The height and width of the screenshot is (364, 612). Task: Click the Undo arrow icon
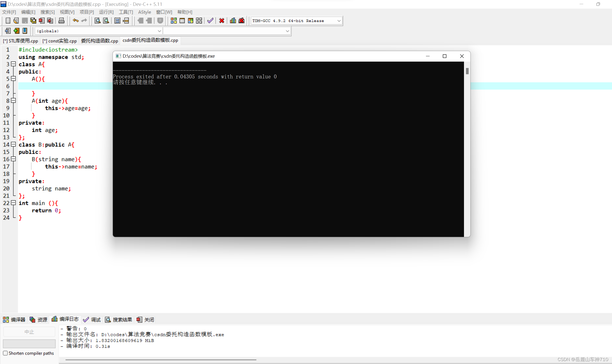point(75,21)
